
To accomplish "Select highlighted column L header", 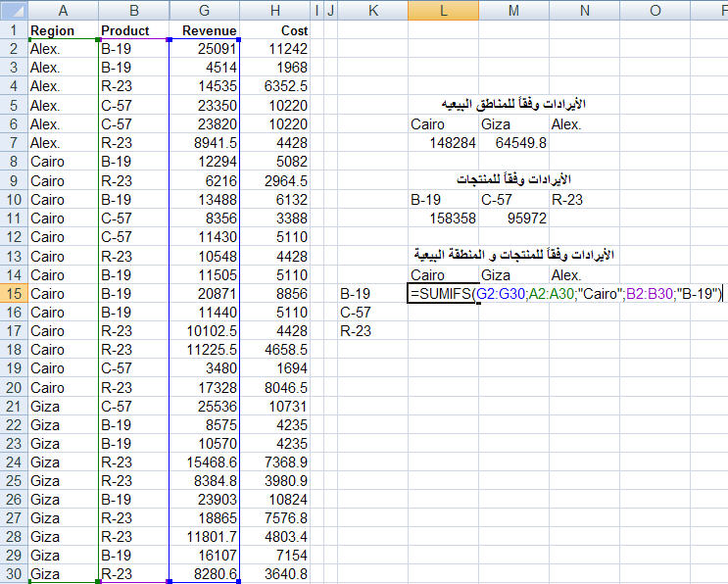I will click(444, 10).
